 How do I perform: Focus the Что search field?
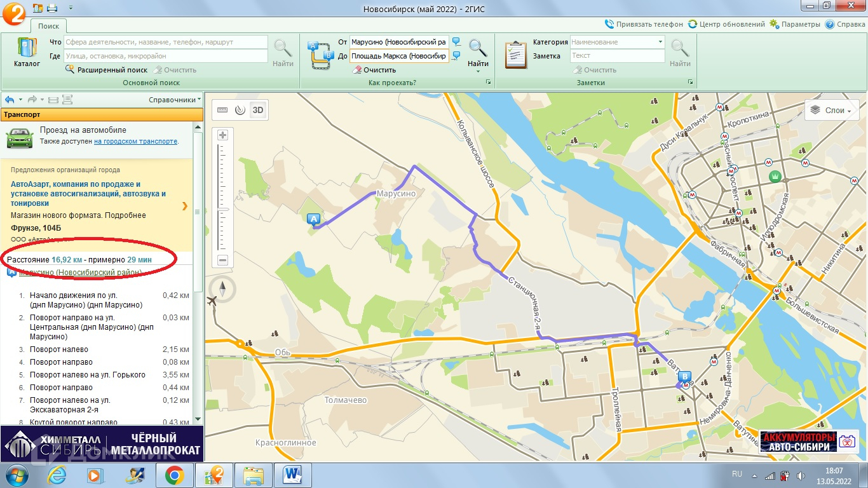point(166,42)
